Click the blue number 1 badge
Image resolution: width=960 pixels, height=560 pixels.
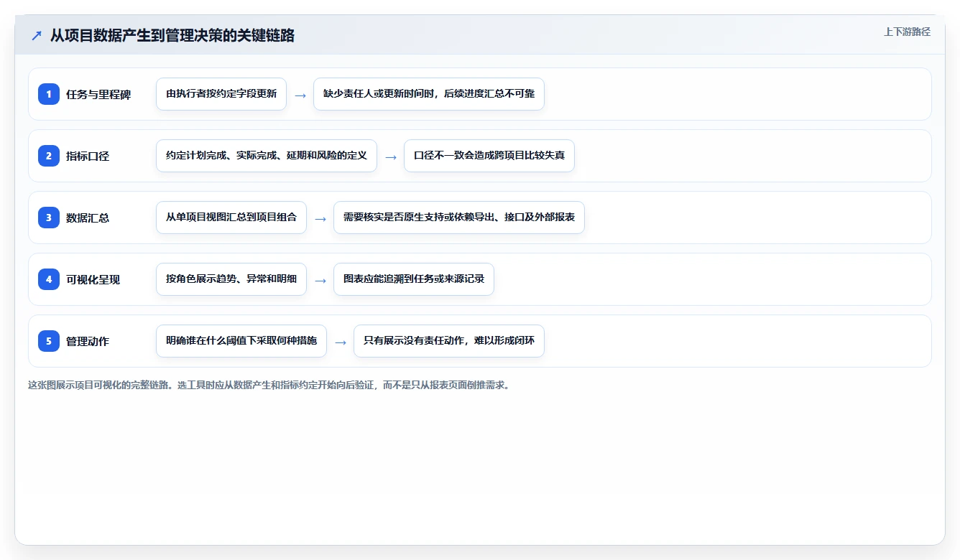[49, 94]
